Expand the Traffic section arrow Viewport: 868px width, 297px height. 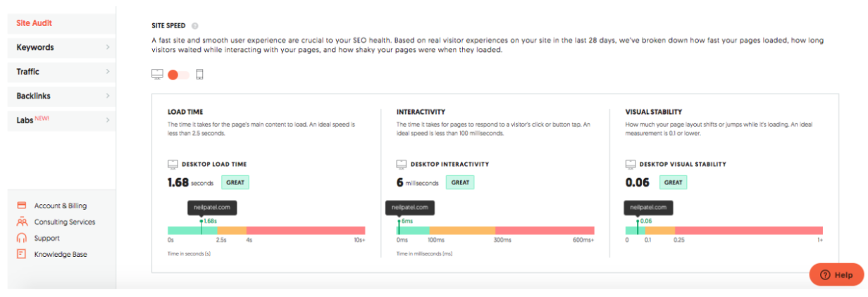pyautogui.click(x=108, y=72)
